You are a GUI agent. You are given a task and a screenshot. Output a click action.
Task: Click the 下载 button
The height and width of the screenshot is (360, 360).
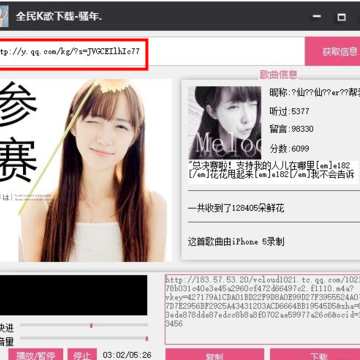pyautogui.click(x=315, y=354)
